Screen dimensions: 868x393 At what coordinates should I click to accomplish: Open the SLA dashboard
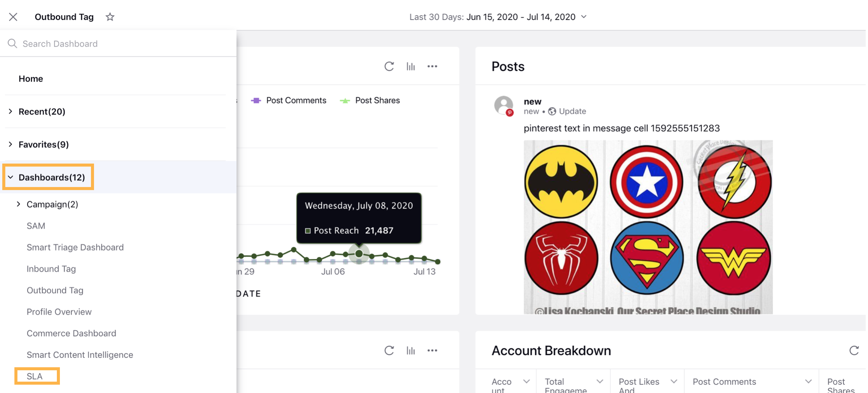click(x=34, y=376)
